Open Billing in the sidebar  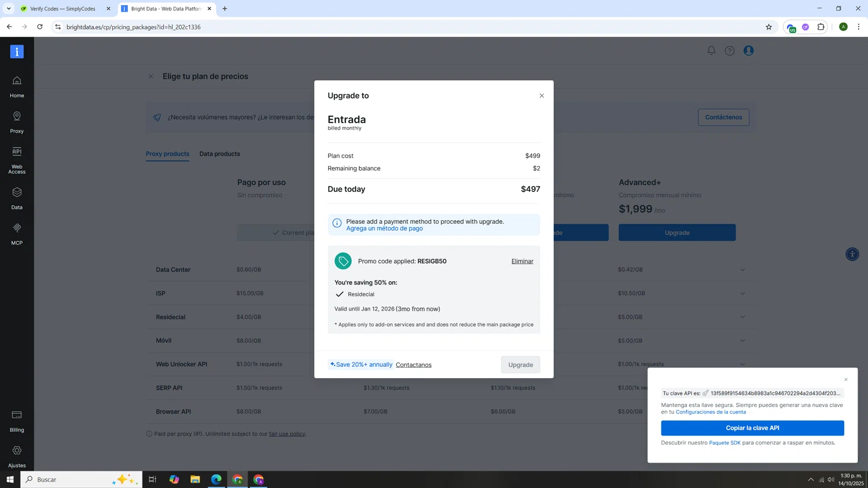pyautogui.click(x=17, y=421)
